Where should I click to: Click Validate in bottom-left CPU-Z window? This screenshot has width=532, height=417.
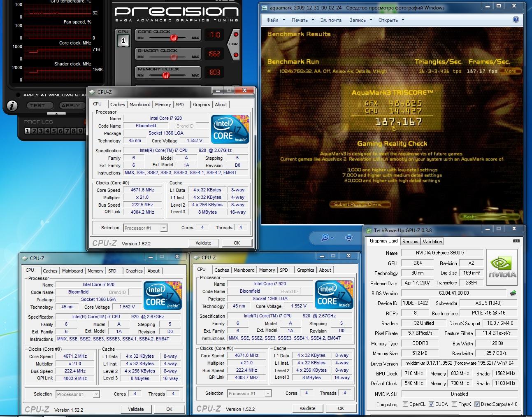(136, 409)
